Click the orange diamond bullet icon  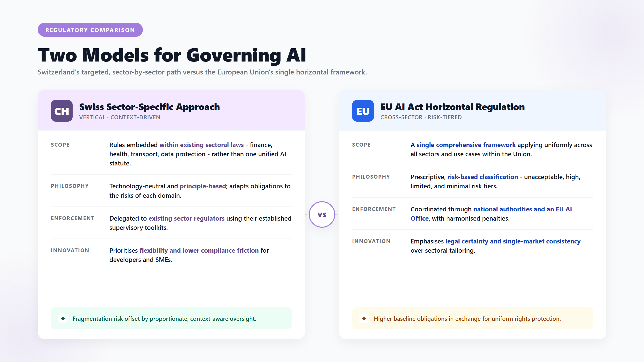[364, 318]
